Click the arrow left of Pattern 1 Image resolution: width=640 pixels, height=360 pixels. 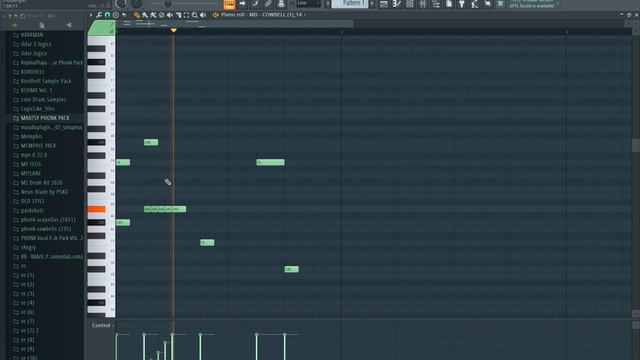click(327, 4)
